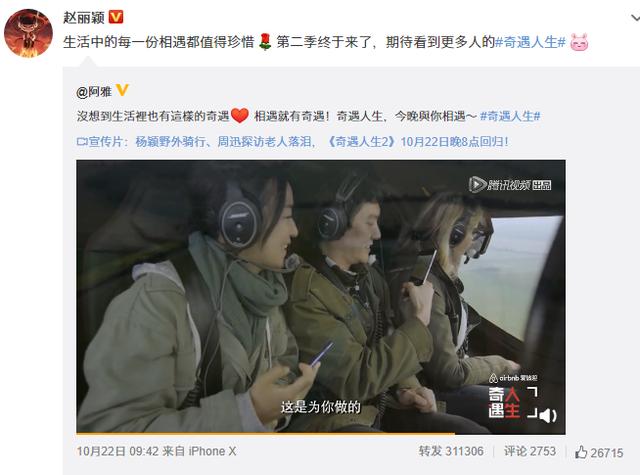640x475 pixels.
Task: Open the 宣传片 video title link
Action: (293, 142)
